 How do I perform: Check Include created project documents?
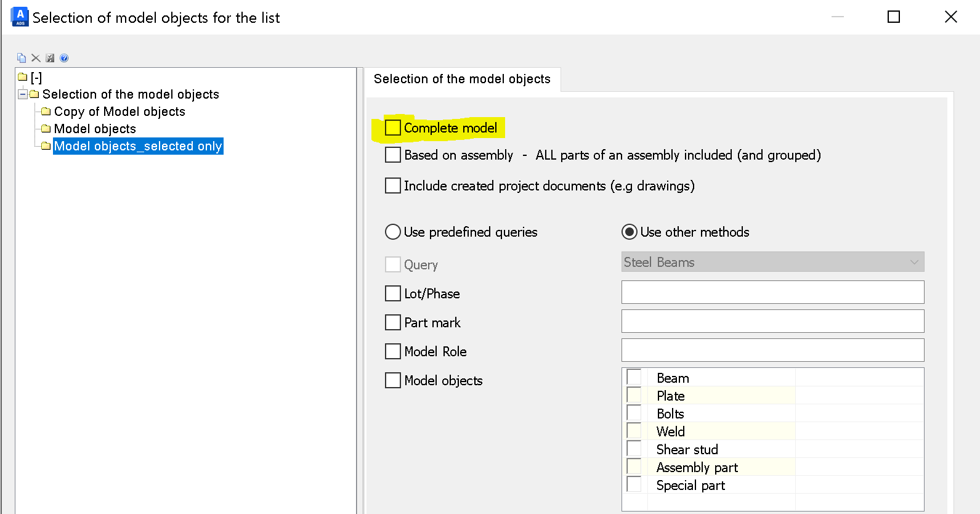[x=393, y=186]
